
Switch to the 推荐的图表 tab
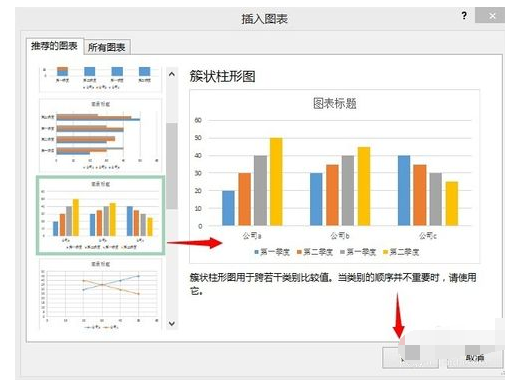tap(54, 46)
